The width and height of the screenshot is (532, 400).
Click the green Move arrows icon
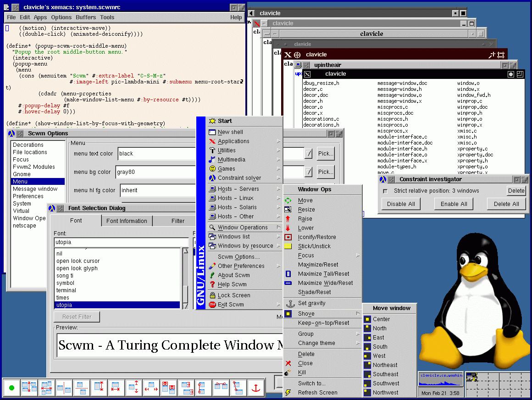click(x=288, y=200)
